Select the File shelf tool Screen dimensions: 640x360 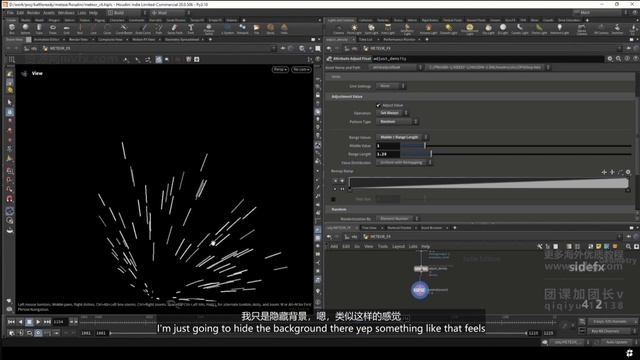pyautogui.click(x=256, y=29)
